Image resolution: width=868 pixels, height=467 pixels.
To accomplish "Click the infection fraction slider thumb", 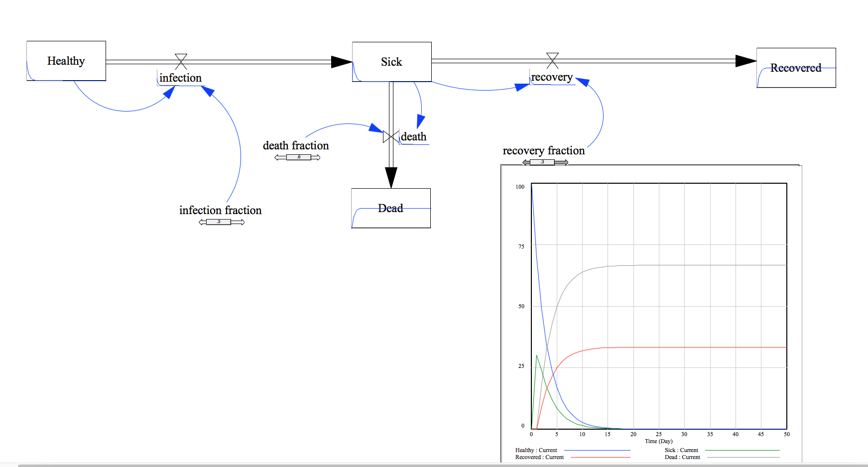I will (219, 222).
